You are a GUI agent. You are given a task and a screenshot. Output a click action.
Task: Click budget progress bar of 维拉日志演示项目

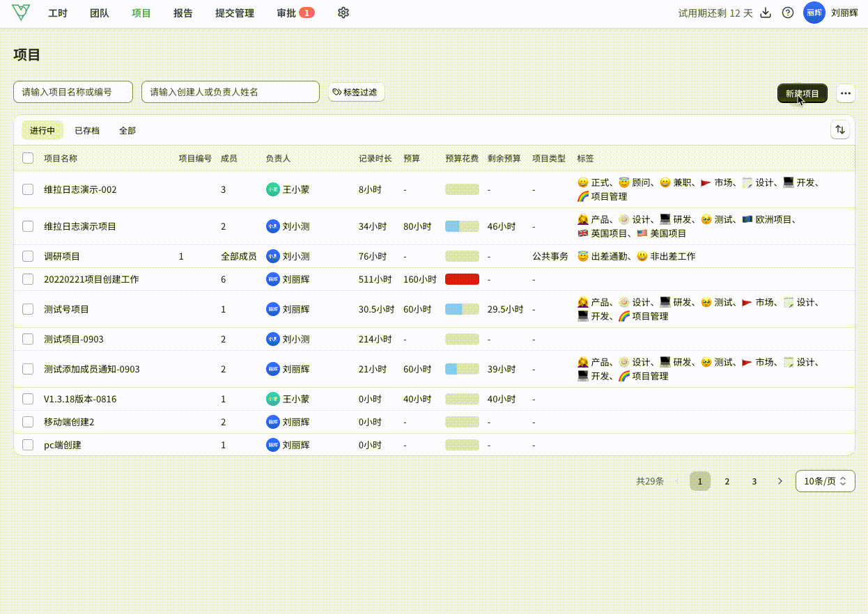[462, 226]
